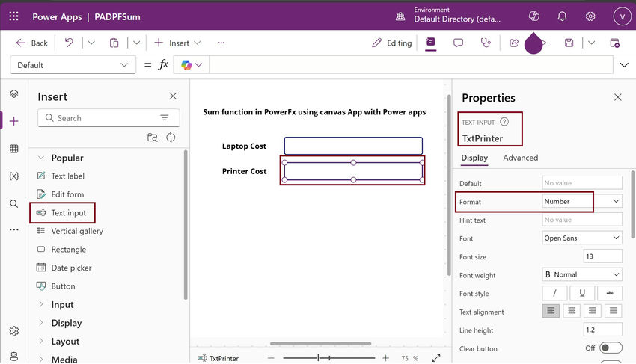The width and height of the screenshot is (636, 364).
Task: Click the Undo icon
Action: [69, 42]
